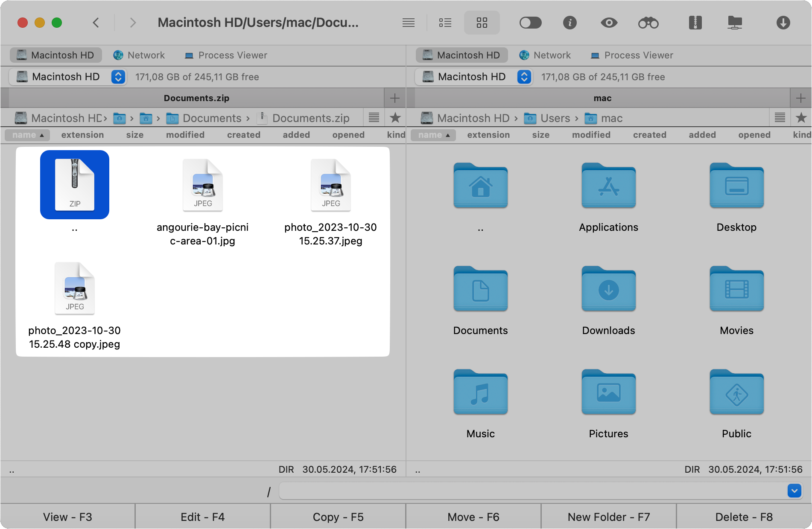This screenshot has height=529, width=812.
Task: Open the downloads queue arrow icon
Action: click(783, 23)
